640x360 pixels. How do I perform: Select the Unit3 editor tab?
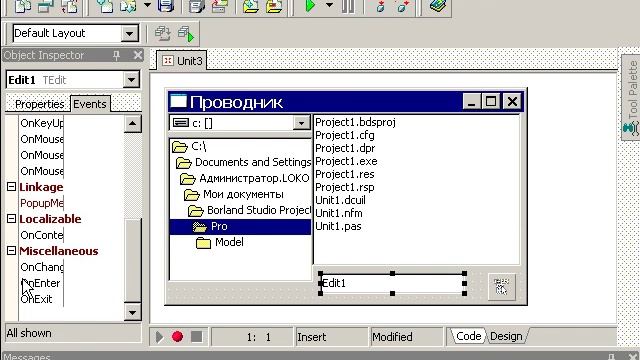(182, 61)
